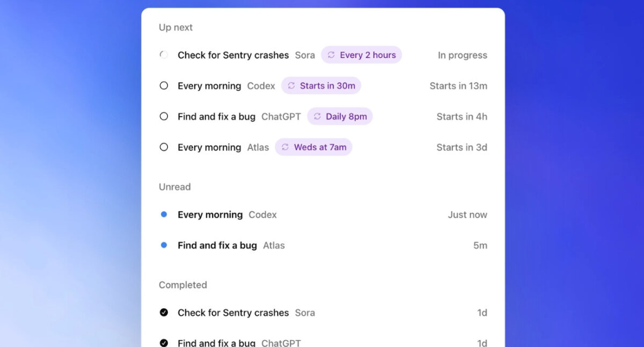Click the blue unread dot beside Every morning Codex

click(x=164, y=214)
